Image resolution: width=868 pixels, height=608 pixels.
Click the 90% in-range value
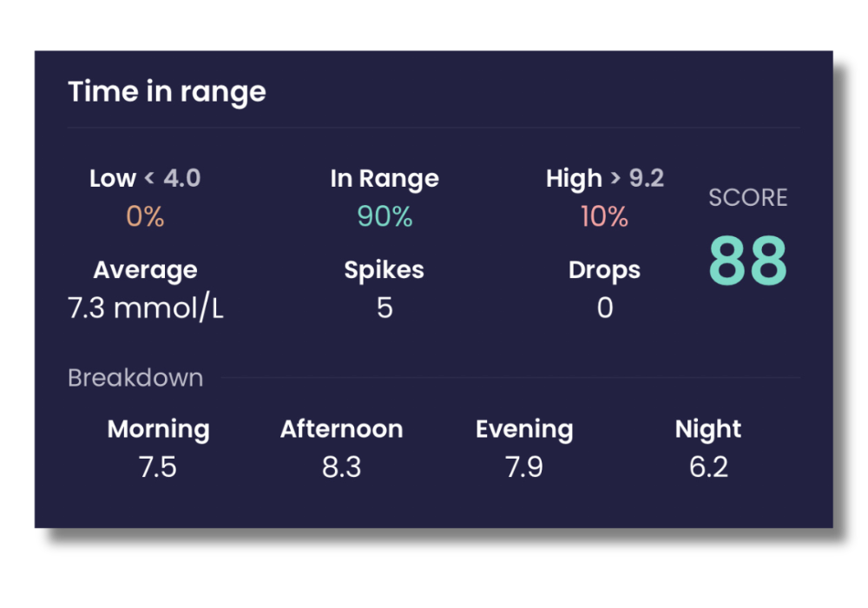(x=384, y=216)
